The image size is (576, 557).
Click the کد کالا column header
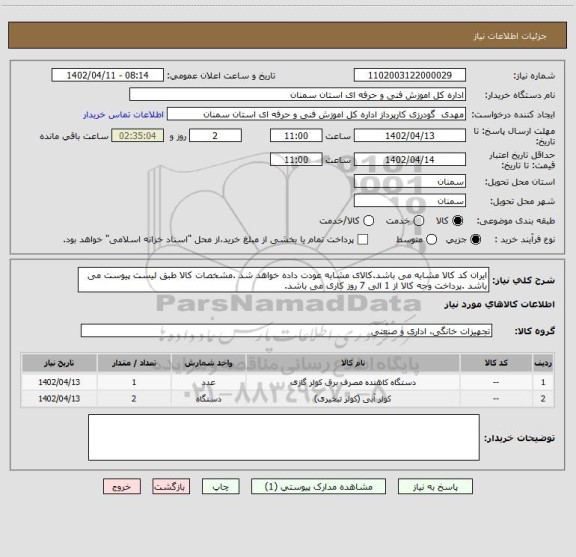[496, 363]
